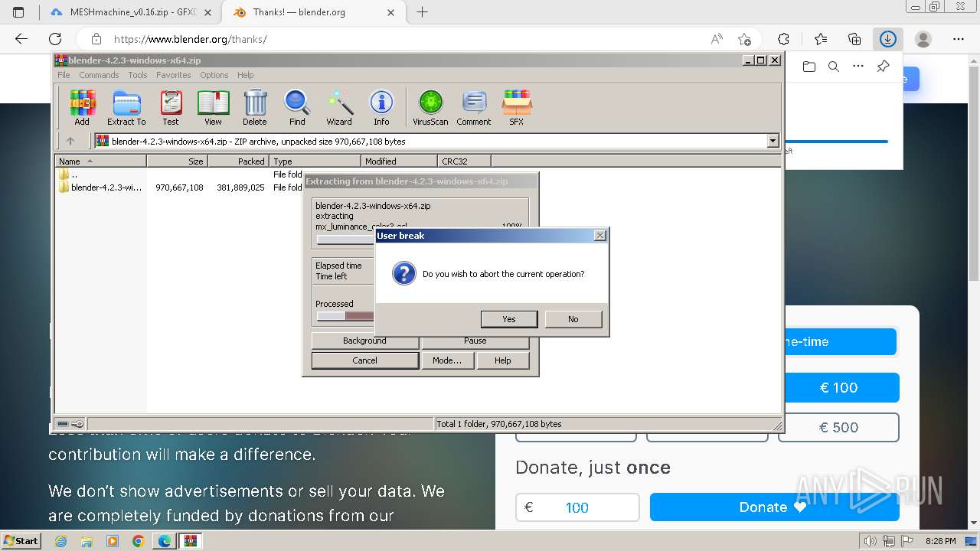This screenshot has height=551, width=980.
Task: Click the donation amount field
Action: click(x=577, y=507)
